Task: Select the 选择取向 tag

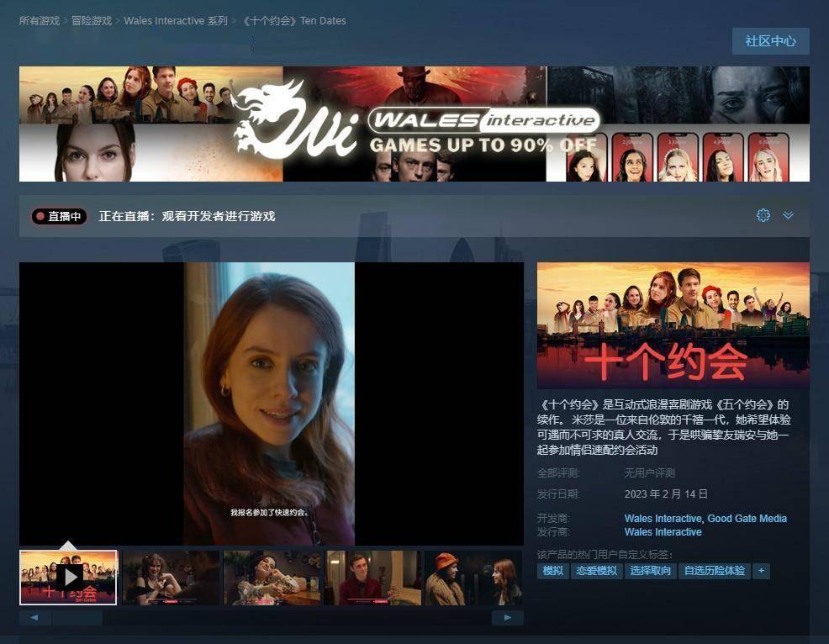Action: point(650,571)
